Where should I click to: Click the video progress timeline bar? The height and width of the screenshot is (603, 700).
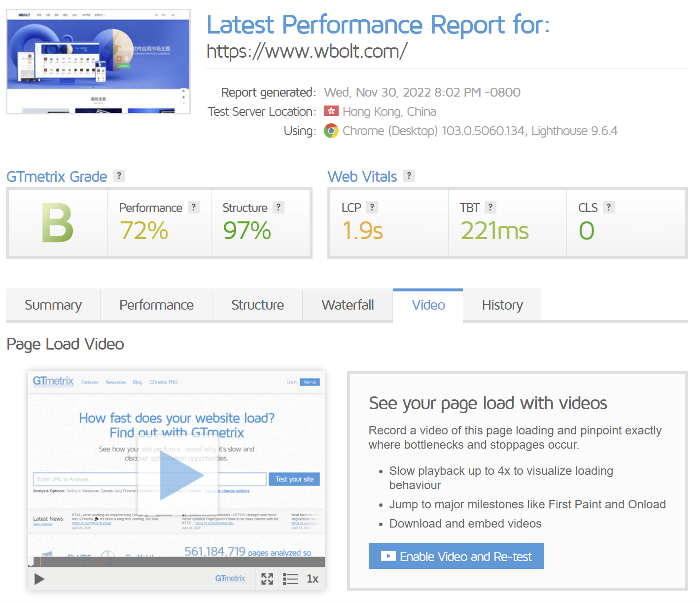[176, 562]
